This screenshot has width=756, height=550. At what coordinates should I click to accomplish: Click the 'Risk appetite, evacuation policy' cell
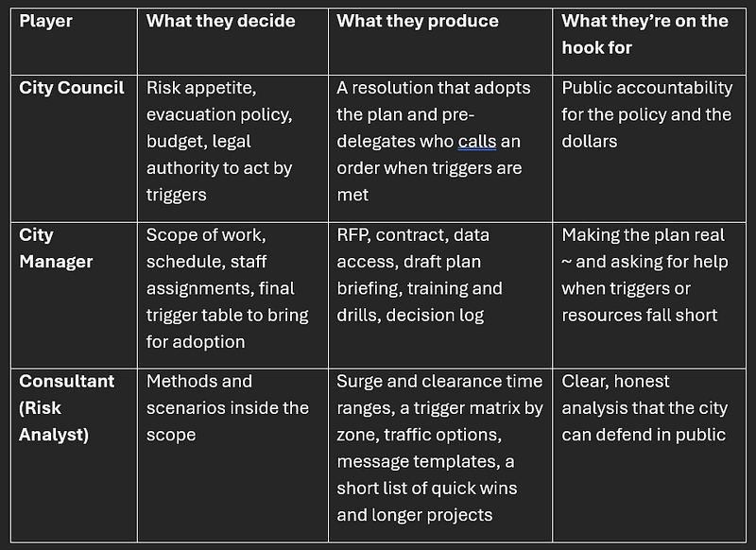[x=232, y=148]
